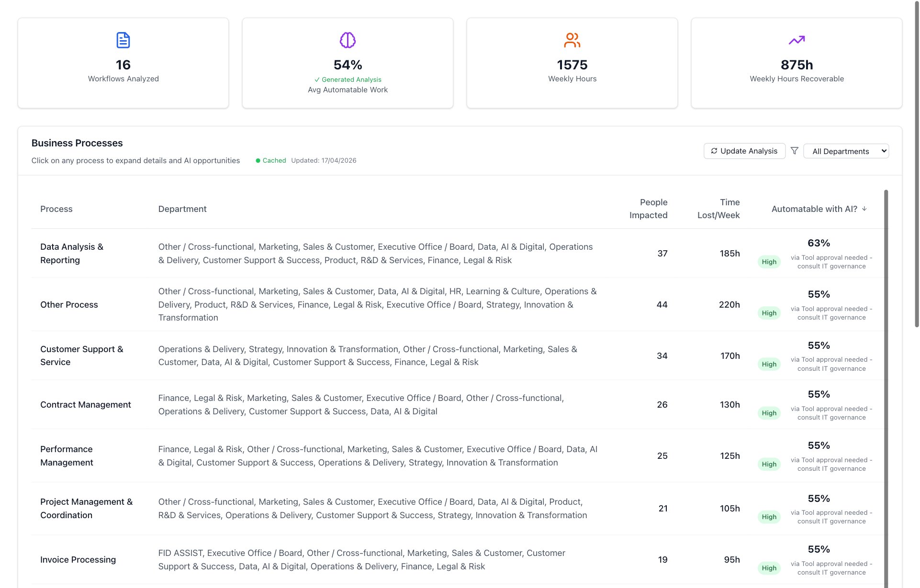Click the 26 people impacted value
This screenshot has height=588, width=920.
[x=662, y=405]
